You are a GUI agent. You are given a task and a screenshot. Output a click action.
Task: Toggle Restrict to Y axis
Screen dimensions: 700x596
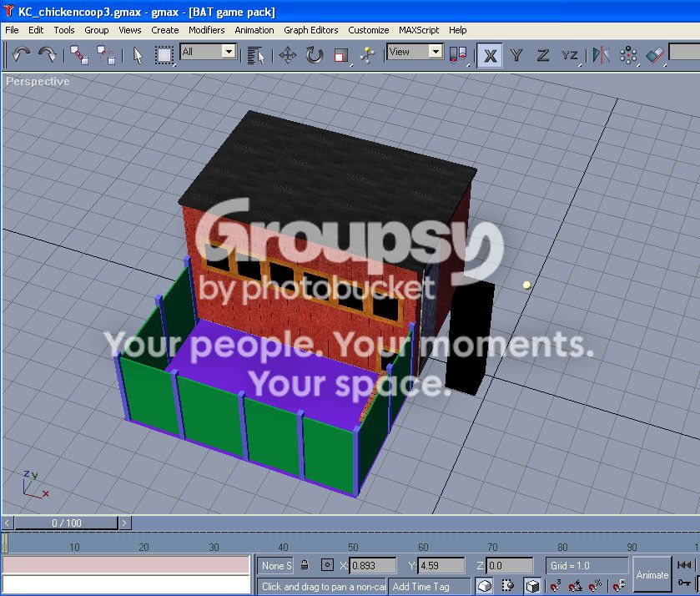pos(516,55)
